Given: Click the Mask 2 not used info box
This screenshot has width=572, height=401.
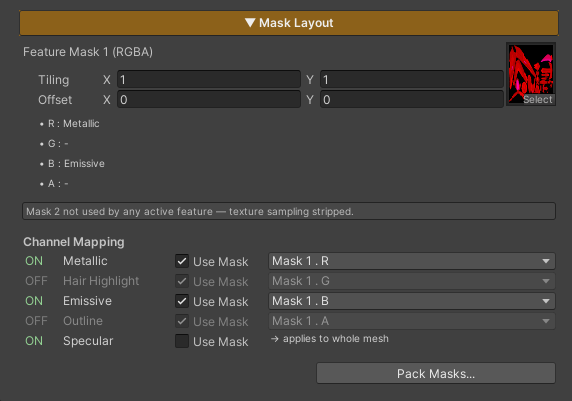Looking at the screenshot, I should pyautogui.click(x=289, y=211).
